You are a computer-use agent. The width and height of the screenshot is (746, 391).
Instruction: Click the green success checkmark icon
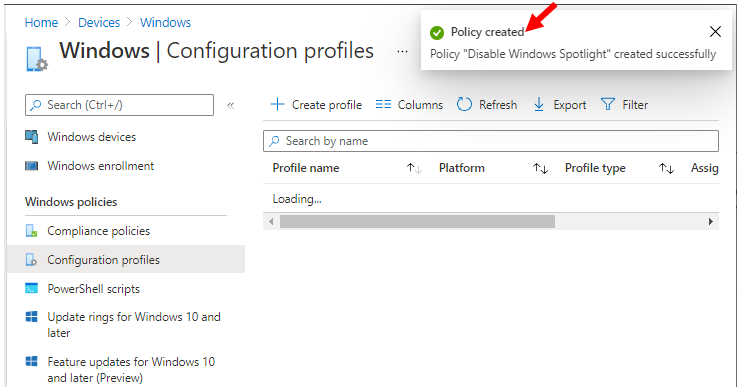(437, 33)
